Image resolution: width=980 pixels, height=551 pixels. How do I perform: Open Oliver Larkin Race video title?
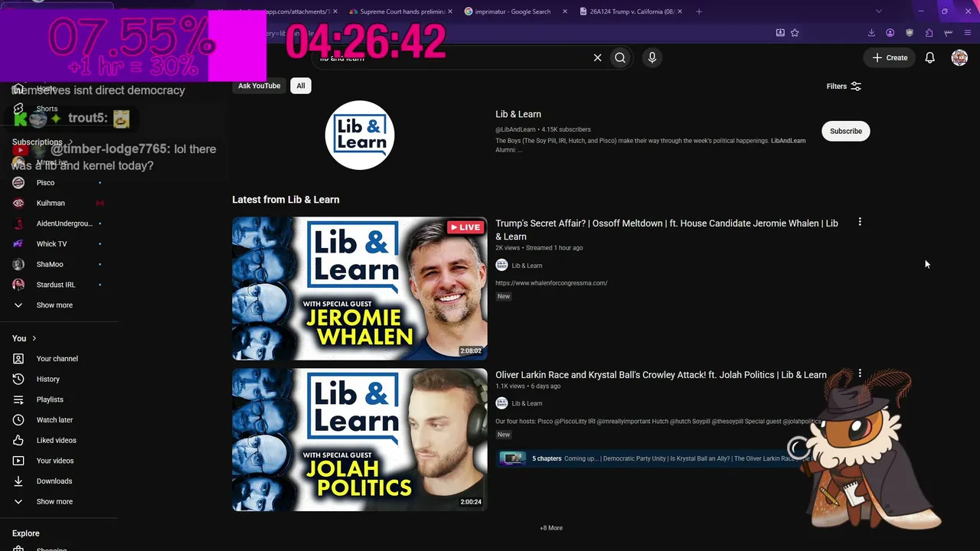tap(661, 375)
